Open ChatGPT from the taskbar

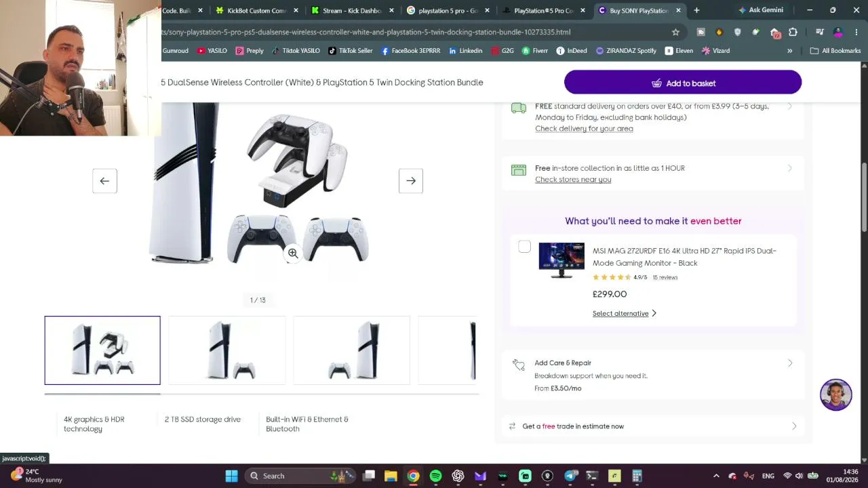pyautogui.click(x=458, y=476)
